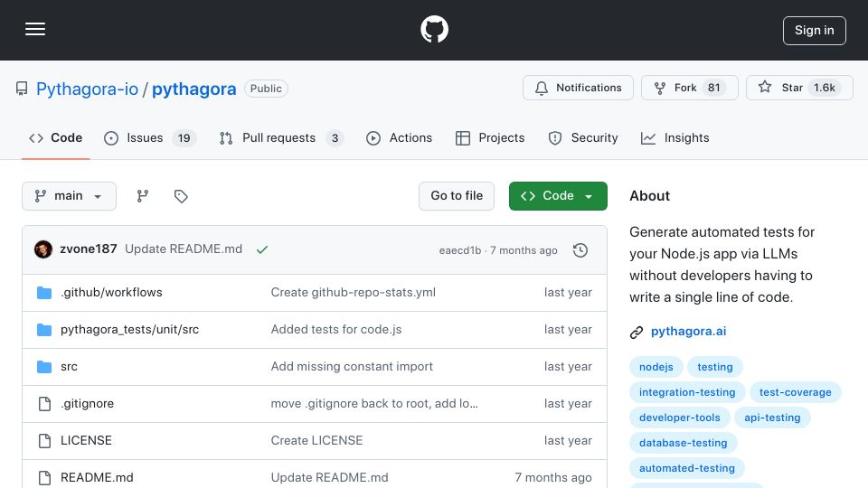The height and width of the screenshot is (488, 868).
Task: Select the nodejs topic tag
Action: click(656, 367)
